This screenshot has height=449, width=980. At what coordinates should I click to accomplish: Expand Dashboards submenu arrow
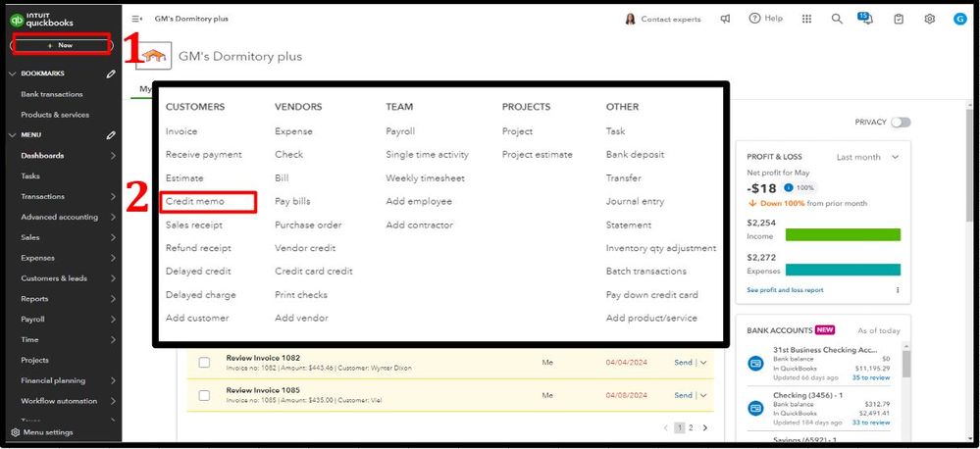tap(113, 156)
